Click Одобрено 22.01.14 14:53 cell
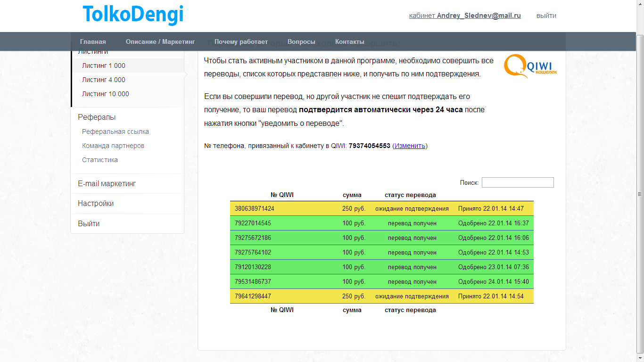This screenshot has height=362, width=644. coord(494,252)
